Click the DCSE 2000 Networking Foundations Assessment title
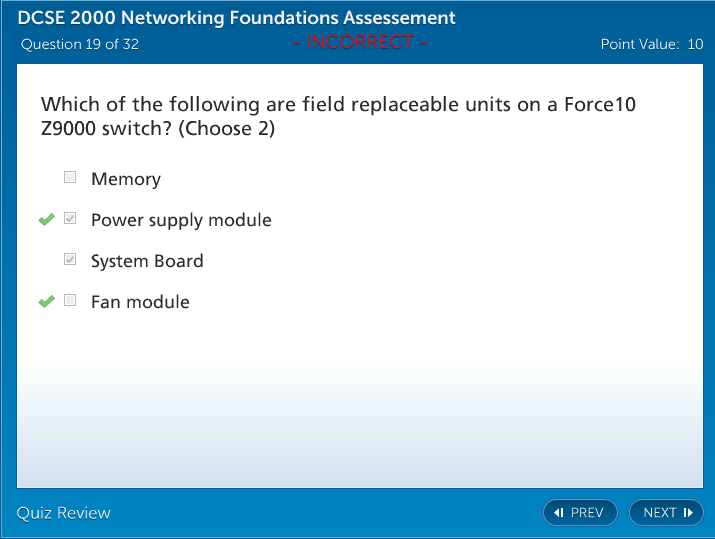The image size is (715, 539). [237, 18]
